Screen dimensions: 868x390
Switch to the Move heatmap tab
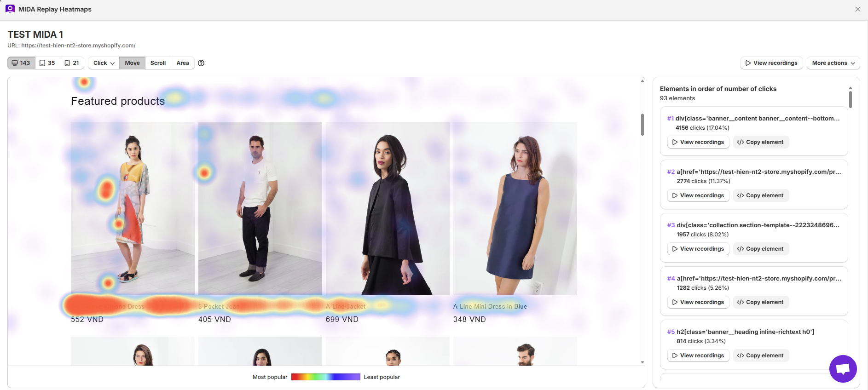[132, 63]
